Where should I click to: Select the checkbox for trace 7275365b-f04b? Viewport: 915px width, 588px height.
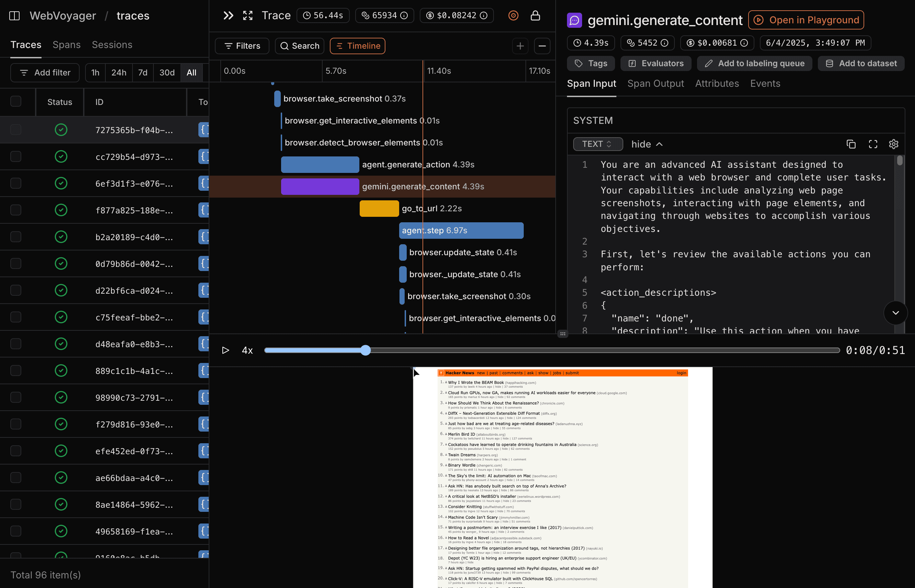coord(16,129)
